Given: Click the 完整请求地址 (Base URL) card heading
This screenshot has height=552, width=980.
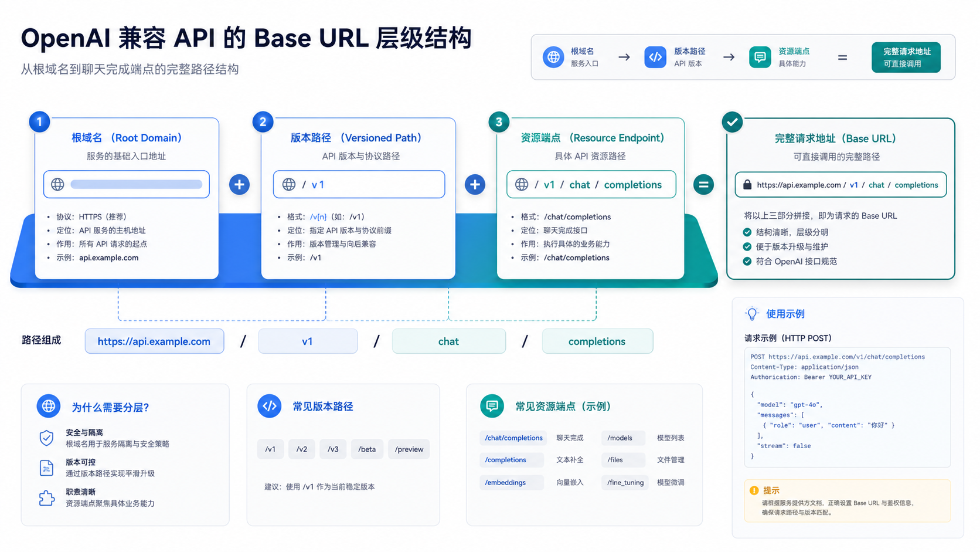Looking at the screenshot, I should (835, 138).
